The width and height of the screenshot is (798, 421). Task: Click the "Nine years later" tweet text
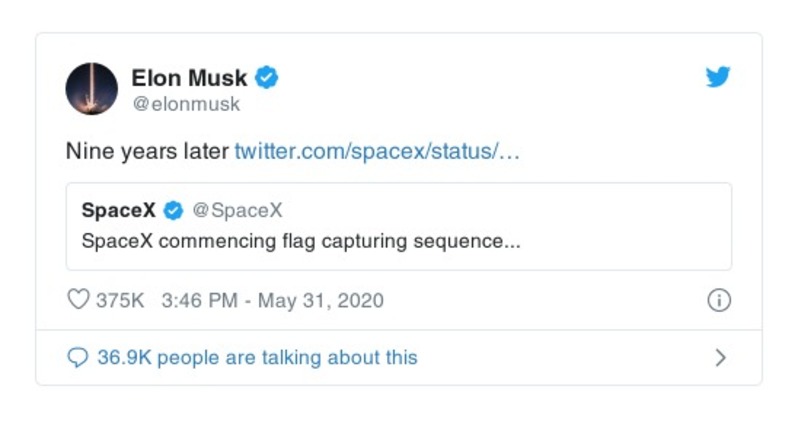click(x=147, y=153)
